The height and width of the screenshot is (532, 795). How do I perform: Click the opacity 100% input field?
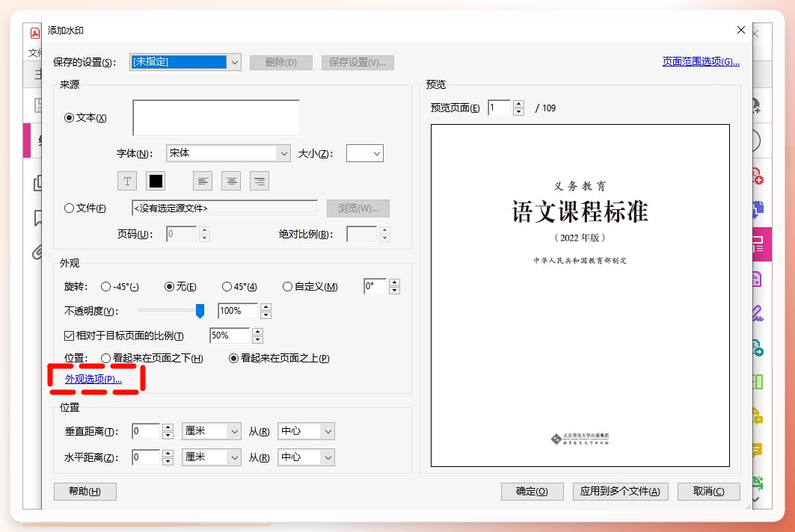(x=239, y=311)
